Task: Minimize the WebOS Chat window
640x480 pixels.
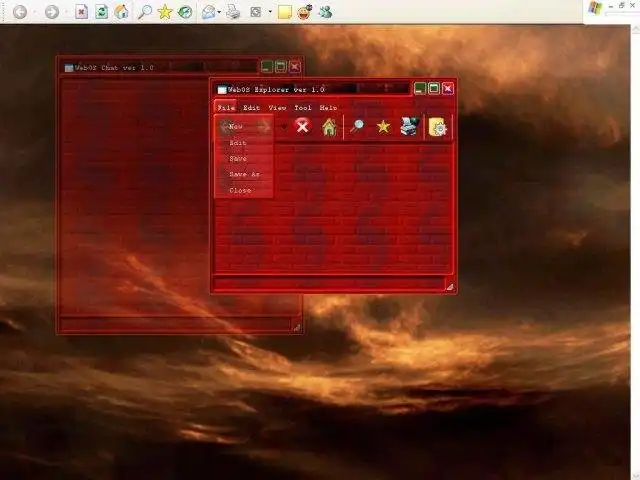Action: click(267, 67)
